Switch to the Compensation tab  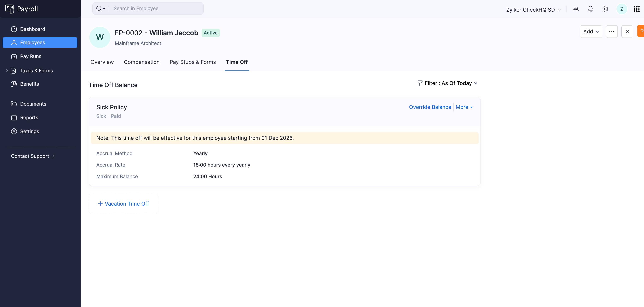[x=142, y=62]
